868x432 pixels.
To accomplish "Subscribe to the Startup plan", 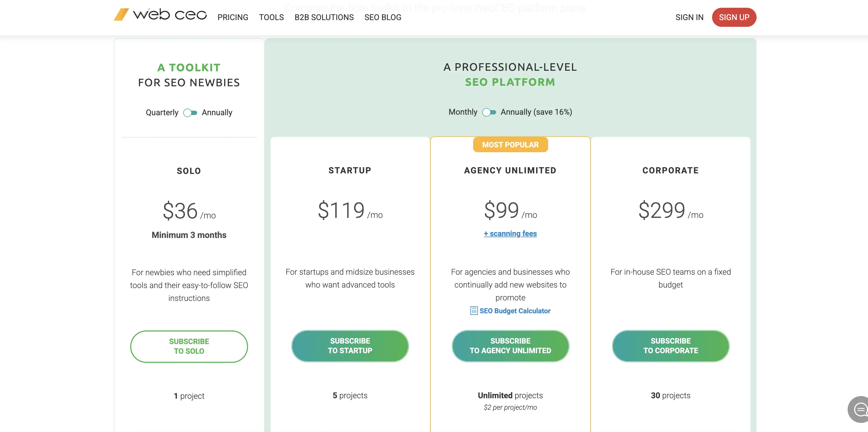I will pyautogui.click(x=350, y=346).
